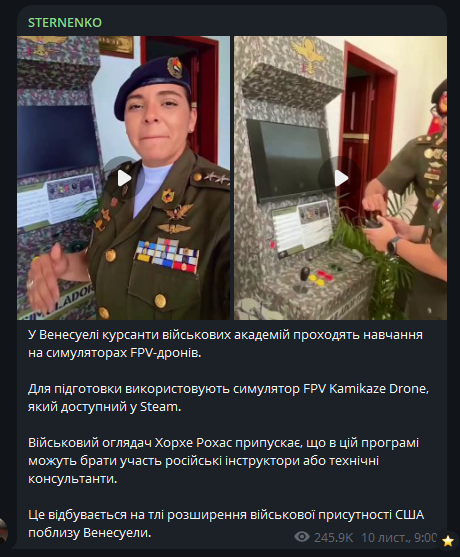Viewport: 460px width, 557px height.
Task: Click the beret emblem in the left video
Action: tap(175, 67)
